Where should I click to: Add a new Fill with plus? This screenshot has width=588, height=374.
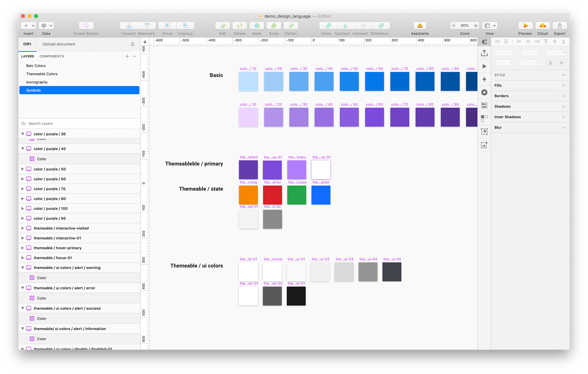coord(563,86)
